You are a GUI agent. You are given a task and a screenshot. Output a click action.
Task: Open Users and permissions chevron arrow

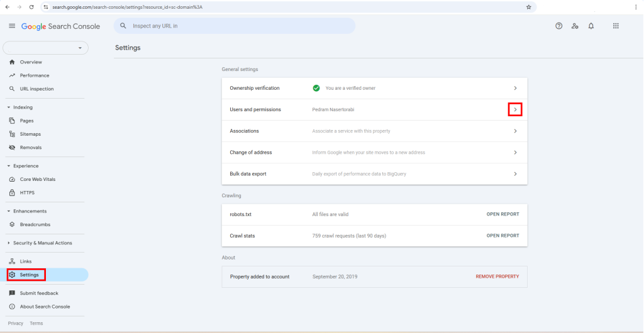515,109
